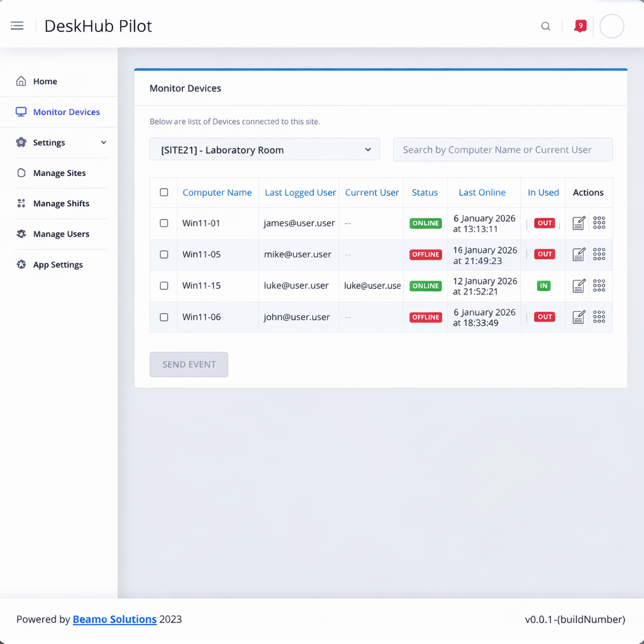Follow the Beamo Solutions footer link
This screenshot has width=644, height=644.
click(114, 619)
